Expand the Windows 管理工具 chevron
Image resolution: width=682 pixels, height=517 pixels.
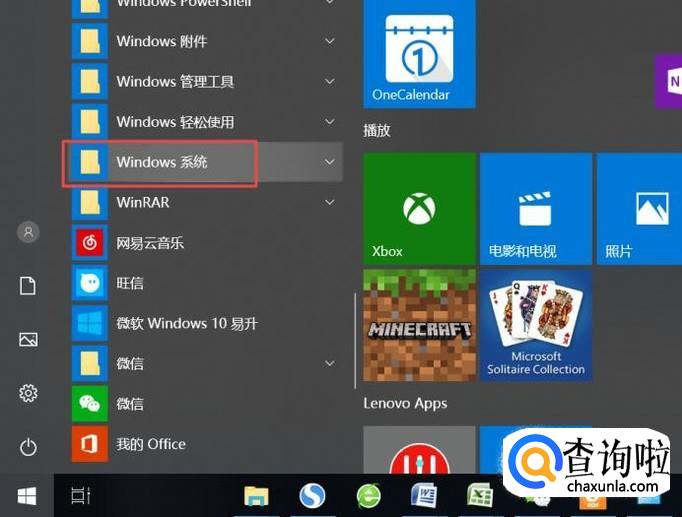click(330, 81)
